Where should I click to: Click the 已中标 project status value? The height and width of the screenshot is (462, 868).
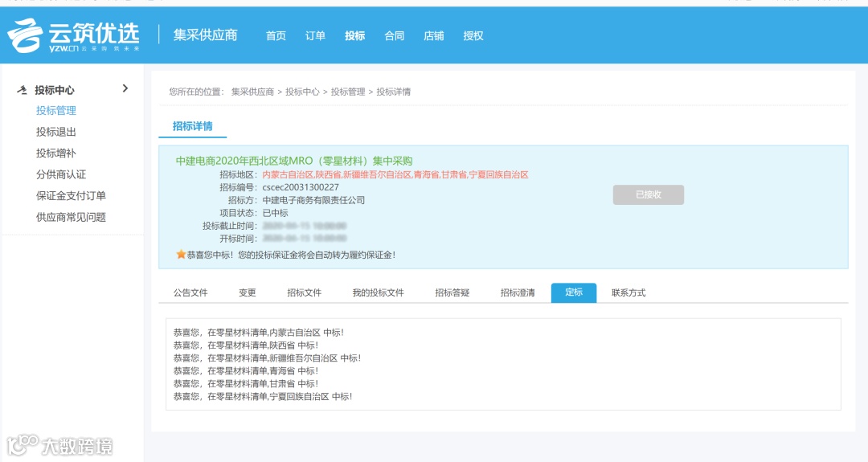[x=275, y=213]
